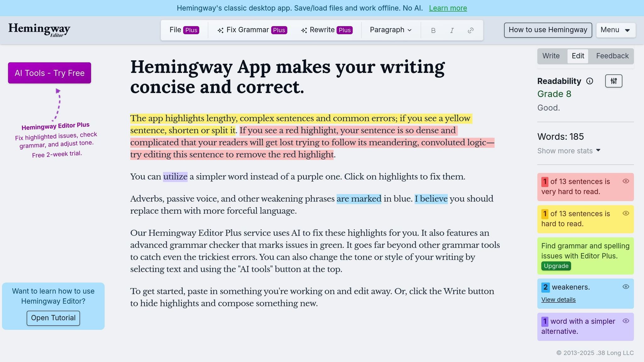Switch to the Write tab

pyautogui.click(x=551, y=56)
